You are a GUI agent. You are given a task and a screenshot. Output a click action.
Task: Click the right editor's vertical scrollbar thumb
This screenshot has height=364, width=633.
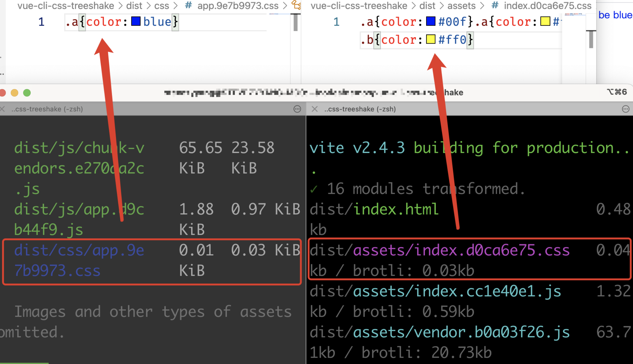click(591, 39)
